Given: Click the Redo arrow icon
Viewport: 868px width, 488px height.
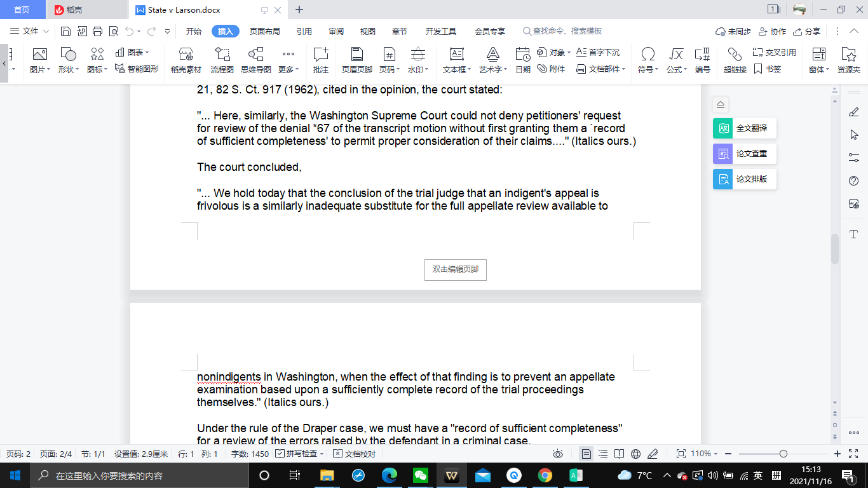Looking at the screenshot, I should (151, 31).
